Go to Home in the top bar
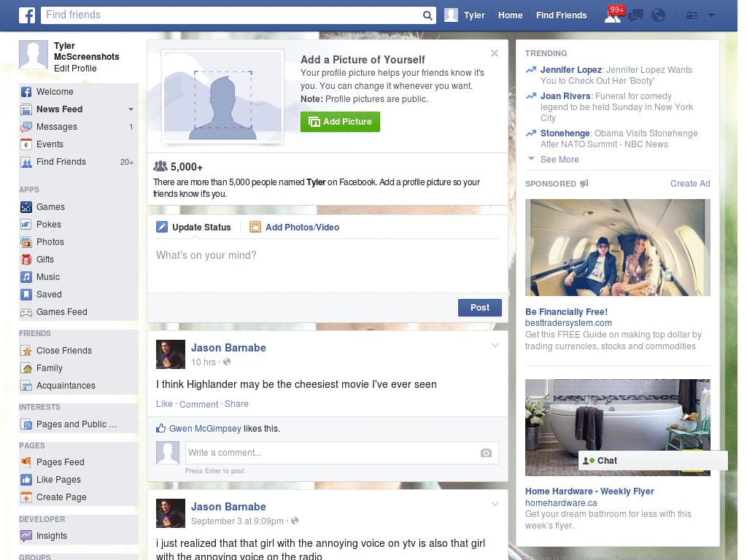Image resolution: width=747 pixels, height=560 pixels. [x=510, y=15]
